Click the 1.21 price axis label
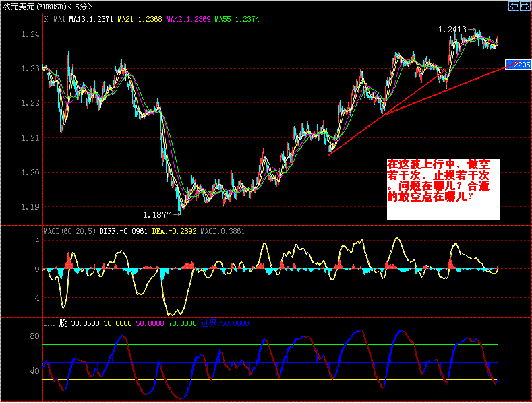This screenshot has height=403, width=532. [30, 138]
